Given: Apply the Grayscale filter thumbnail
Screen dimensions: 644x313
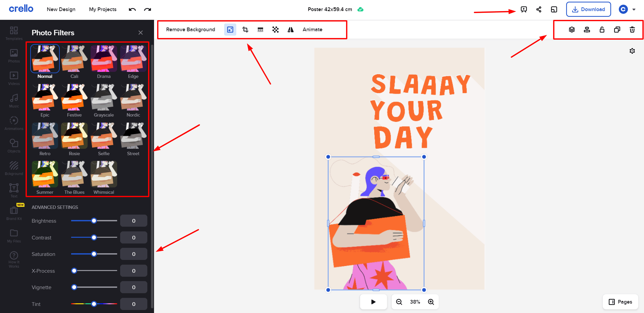Looking at the screenshot, I should 104,98.
